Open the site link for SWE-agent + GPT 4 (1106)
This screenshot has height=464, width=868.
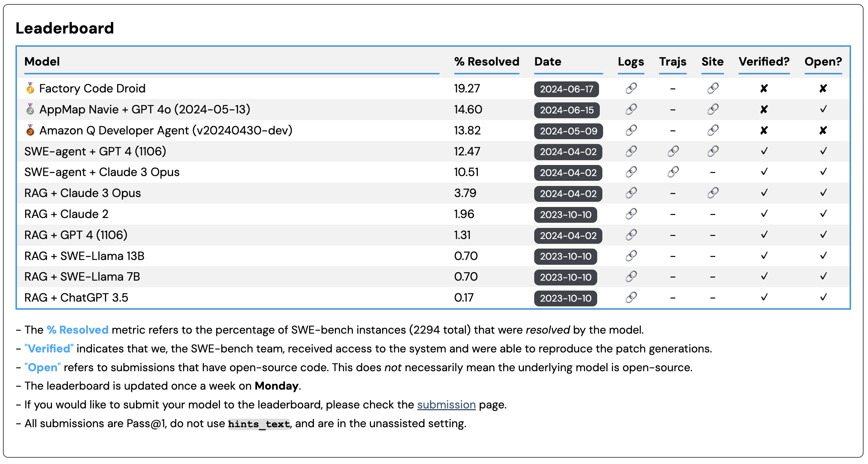coord(713,151)
